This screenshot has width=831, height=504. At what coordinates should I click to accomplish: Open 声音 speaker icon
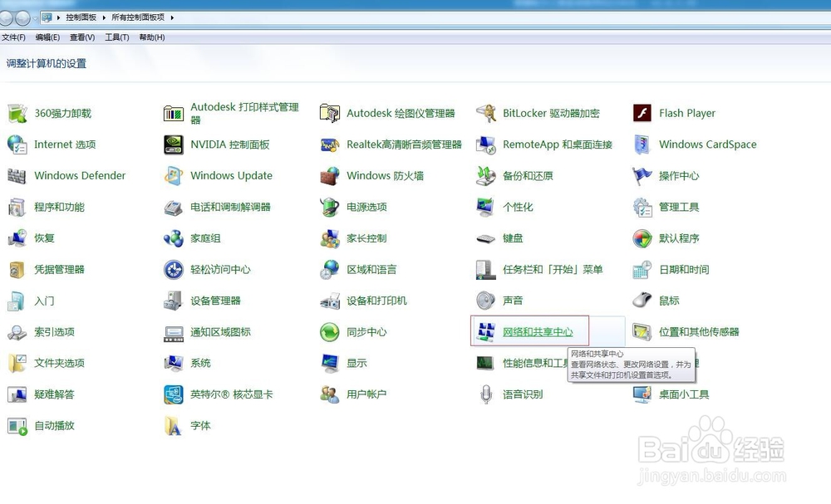click(485, 301)
